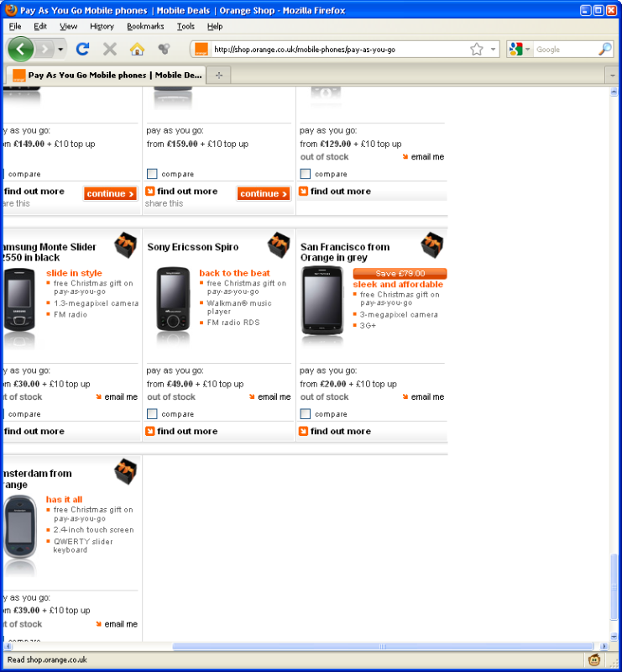Go to the Home page icon
This screenshot has height=672, width=622.
pos(137,50)
